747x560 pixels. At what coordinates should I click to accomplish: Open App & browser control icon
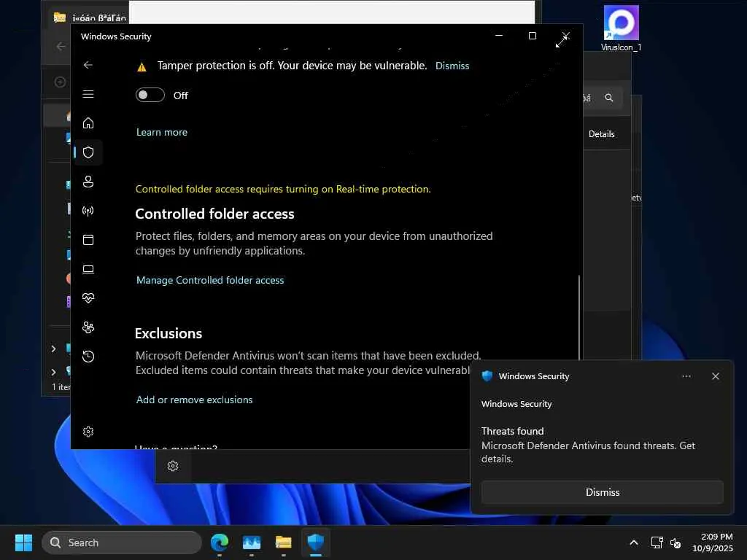pyautogui.click(x=88, y=239)
